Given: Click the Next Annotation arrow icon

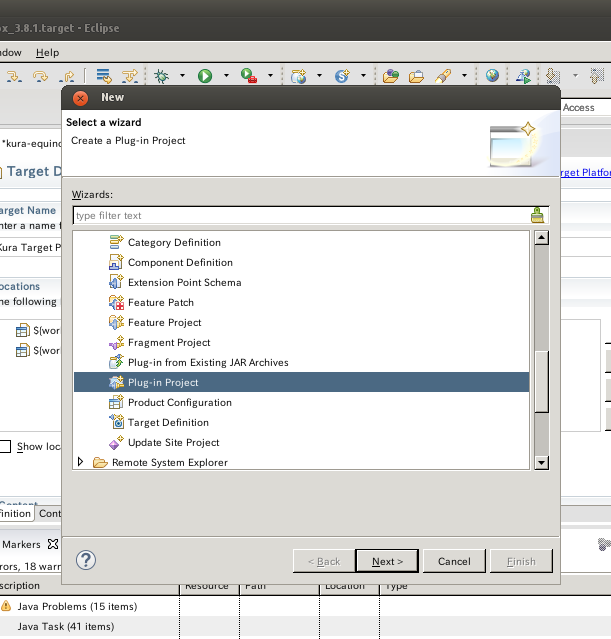Looking at the screenshot, I should 553,76.
